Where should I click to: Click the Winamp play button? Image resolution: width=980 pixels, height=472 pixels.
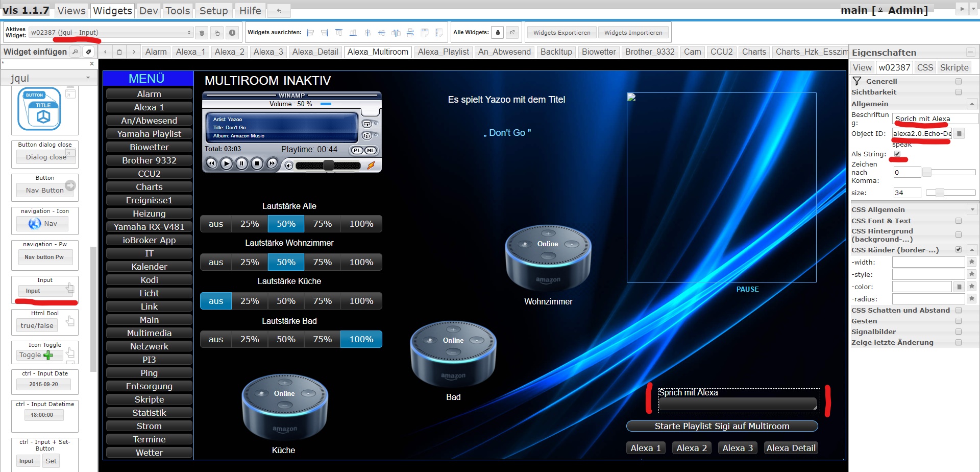pos(227,163)
